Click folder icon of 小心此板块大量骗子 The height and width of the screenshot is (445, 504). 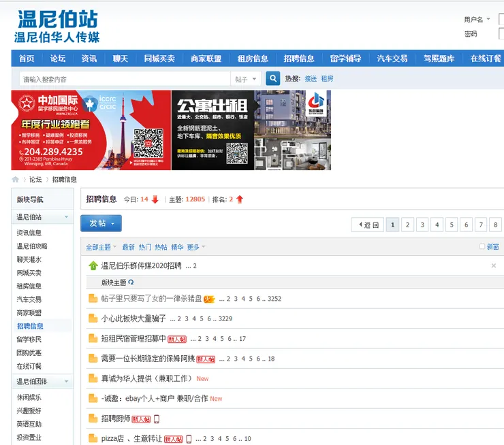93,318
